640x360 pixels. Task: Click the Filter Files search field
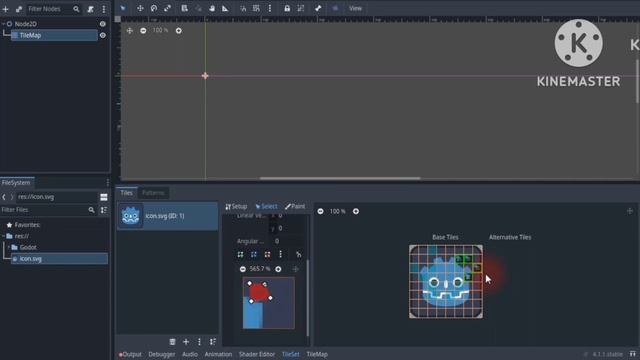48,210
